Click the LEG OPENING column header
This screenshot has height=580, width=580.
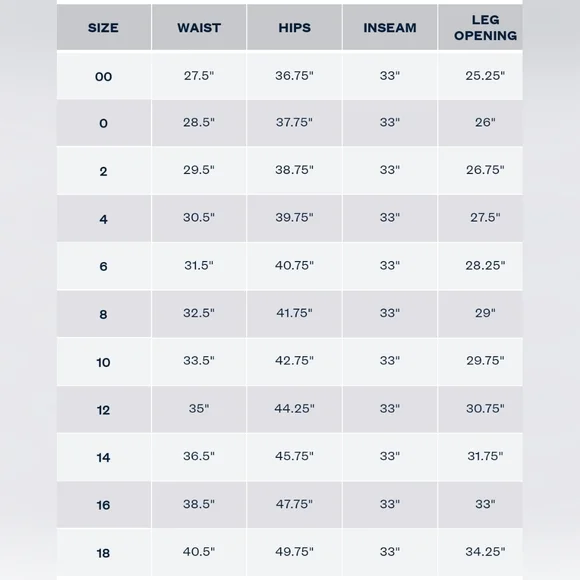[485, 28]
